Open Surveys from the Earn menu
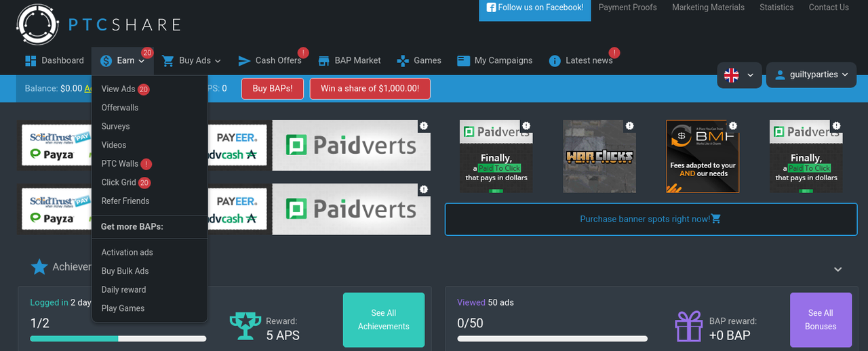This screenshot has width=868, height=351. coord(115,126)
